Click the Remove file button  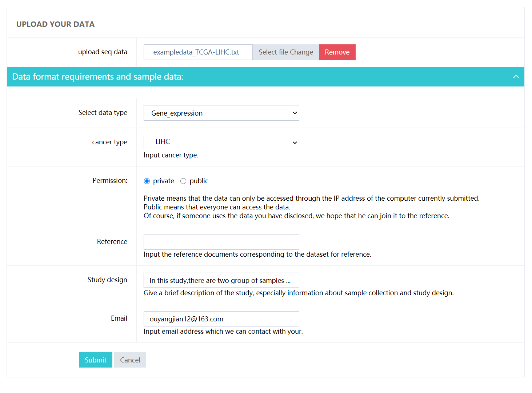[337, 52]
